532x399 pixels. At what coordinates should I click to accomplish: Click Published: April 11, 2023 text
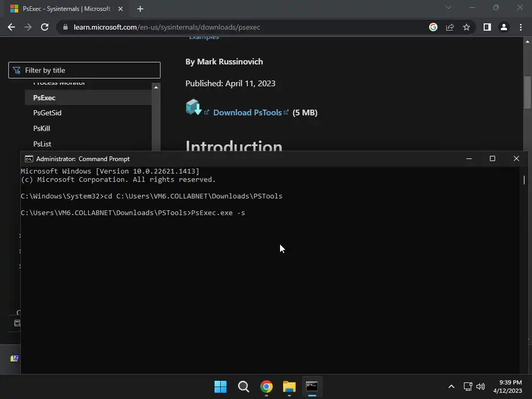point(230,84)
